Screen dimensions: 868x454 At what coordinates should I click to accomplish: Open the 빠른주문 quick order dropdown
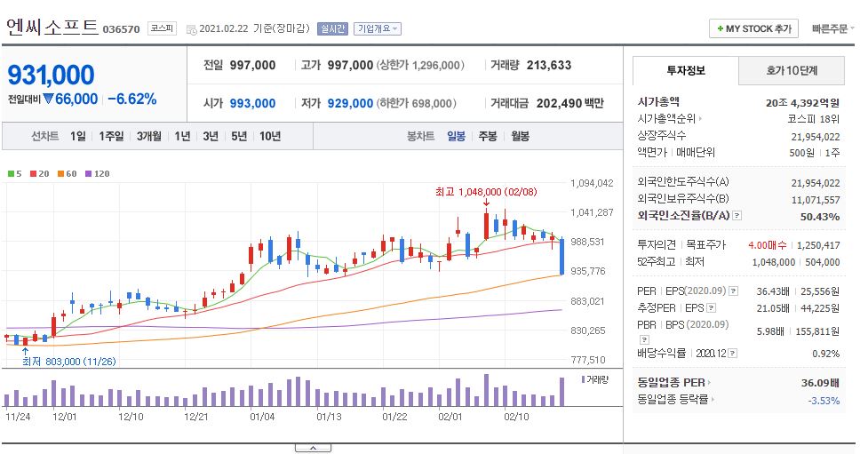[832, 28]
